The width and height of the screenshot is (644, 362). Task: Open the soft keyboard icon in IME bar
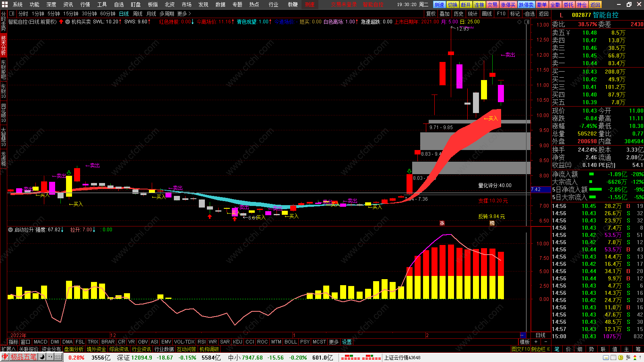coord(58,357)
